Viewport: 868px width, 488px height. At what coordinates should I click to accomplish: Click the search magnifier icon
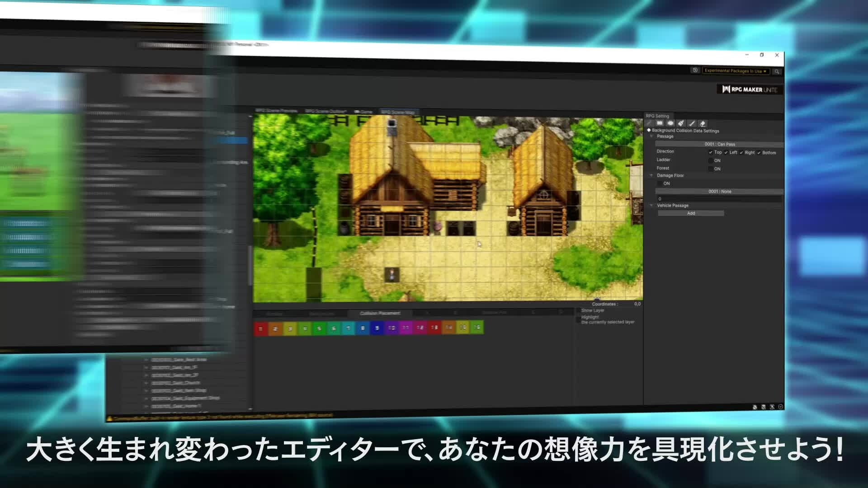pyautogui.click(x=777, y=71)
